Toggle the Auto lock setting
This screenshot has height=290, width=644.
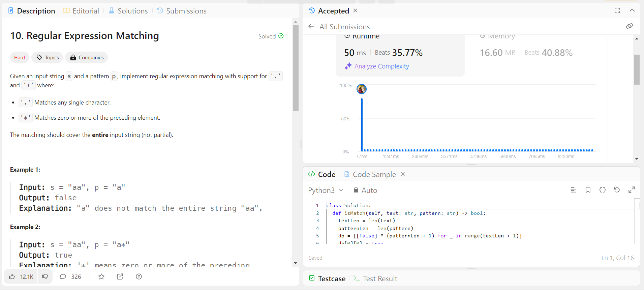(x=365, y=190)
